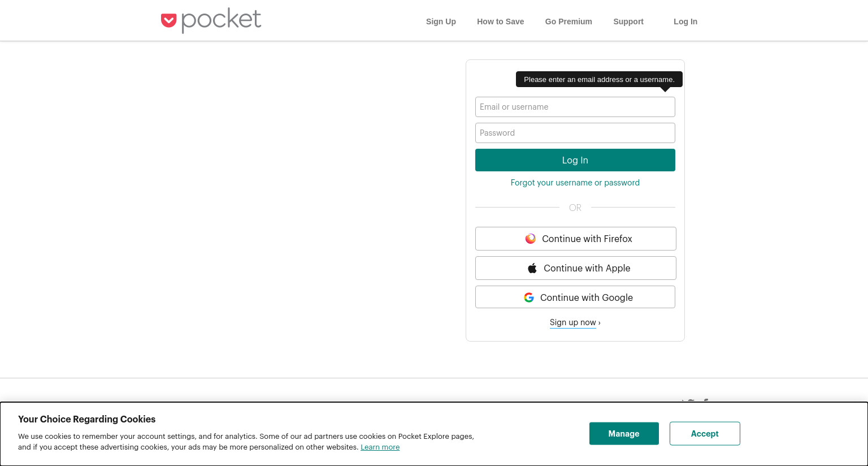Click the Apple logo icon
868x466 pixels.
coord(532,268)
